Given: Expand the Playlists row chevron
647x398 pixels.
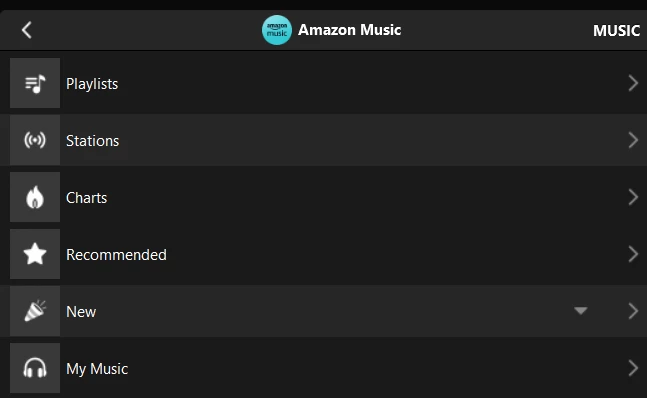Looking at the screenshot, I should pos(633,83).
